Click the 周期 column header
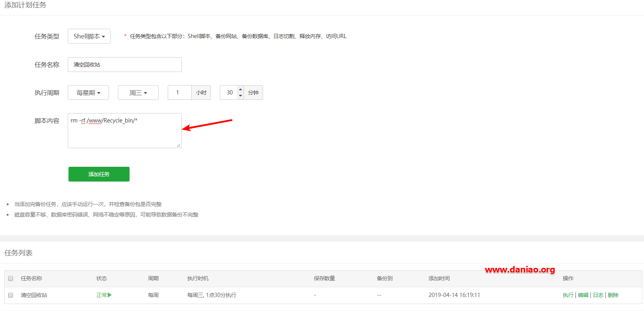 [153, 278]
